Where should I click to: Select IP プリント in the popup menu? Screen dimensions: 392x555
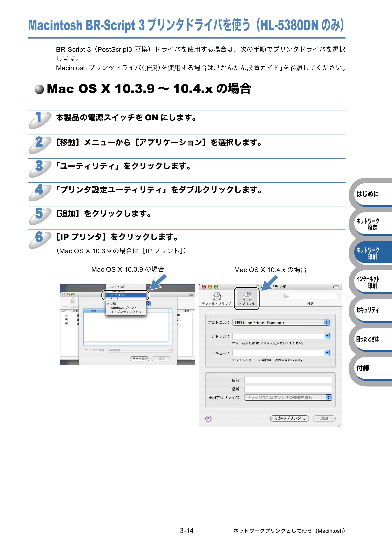(x=126, y=295)
